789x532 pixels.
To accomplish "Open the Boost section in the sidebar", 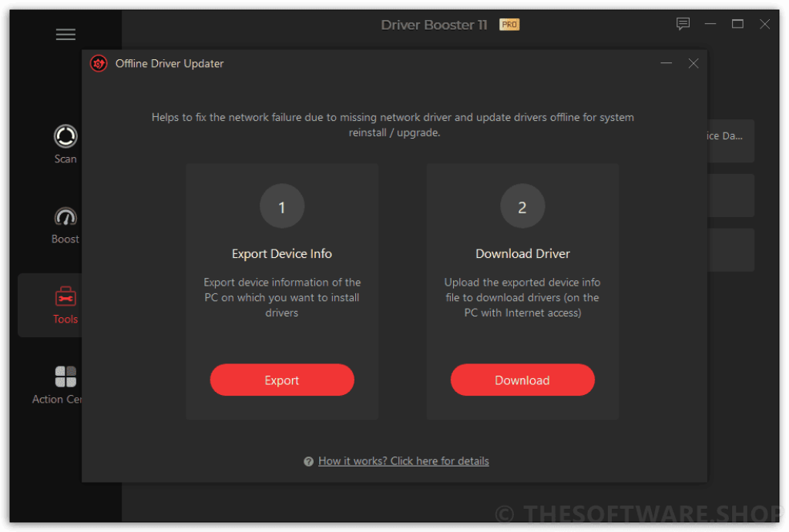I will pyautogui.click(x=65, y=225).
